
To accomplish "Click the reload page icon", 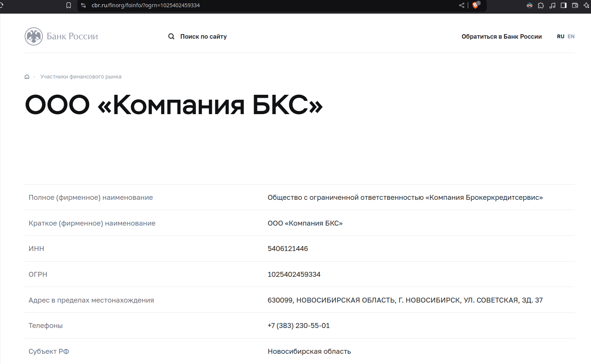I will (1, 5).
